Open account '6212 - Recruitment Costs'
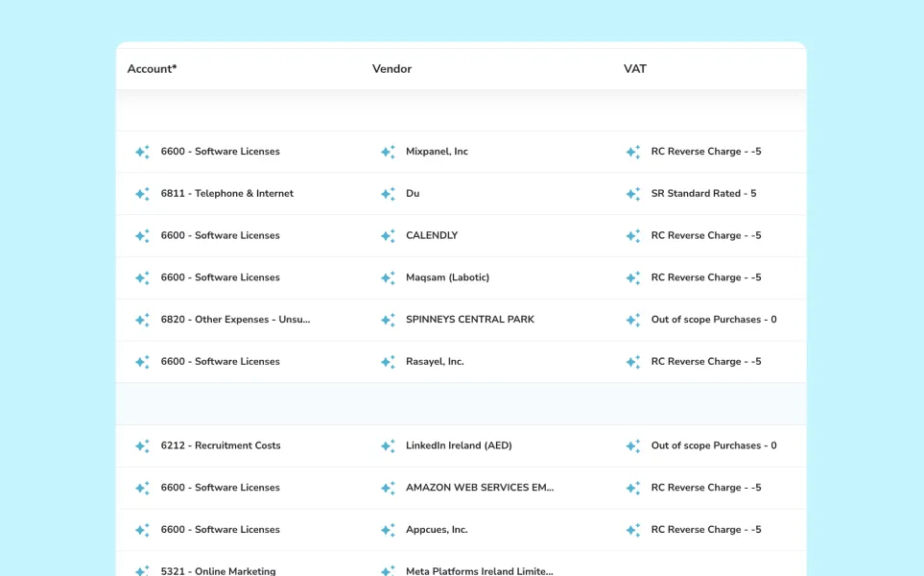The width and height of the screenshot is (924, 576). coord(221,445)
